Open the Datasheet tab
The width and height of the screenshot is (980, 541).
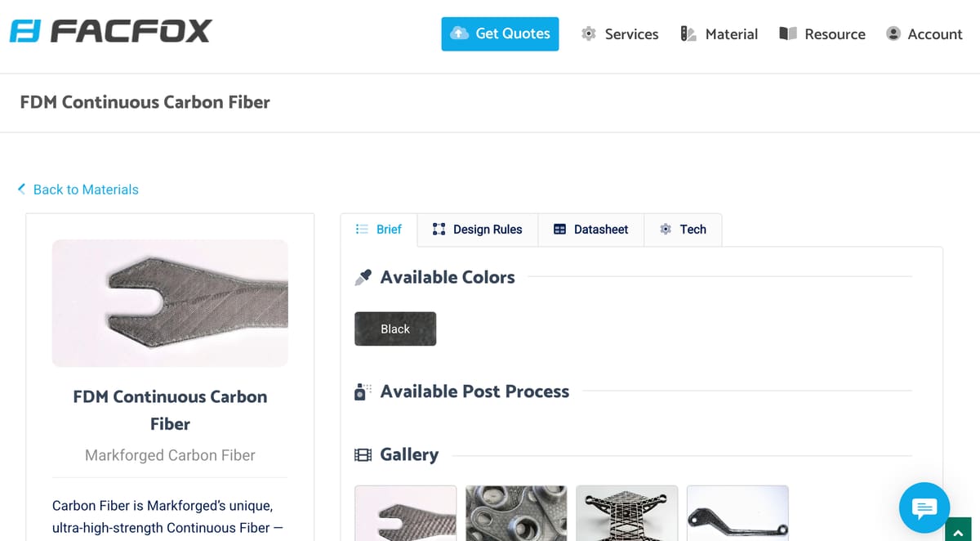point(591,230)
